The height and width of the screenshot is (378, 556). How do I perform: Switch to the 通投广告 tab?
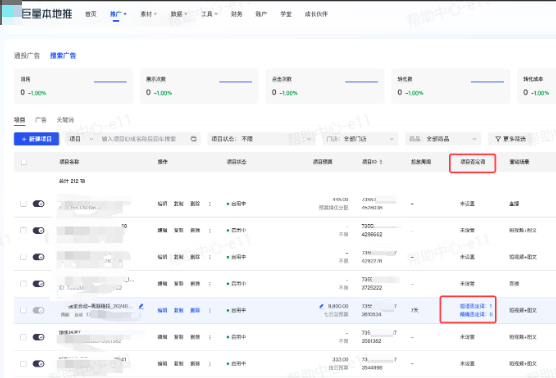(x=27, y=56)
